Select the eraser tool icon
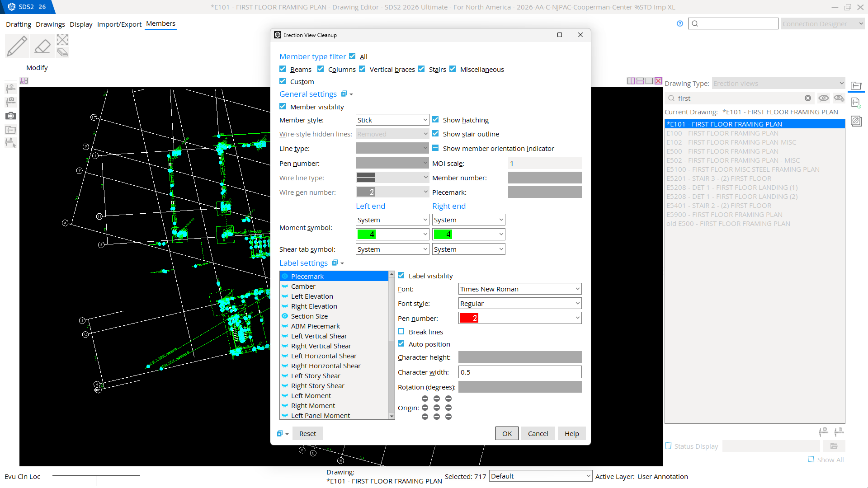Screen dimensions: 868x488 click(x=42, y=46)
